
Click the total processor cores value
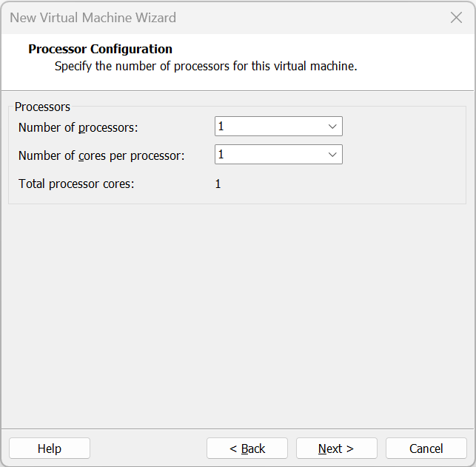tap(218, 184)
